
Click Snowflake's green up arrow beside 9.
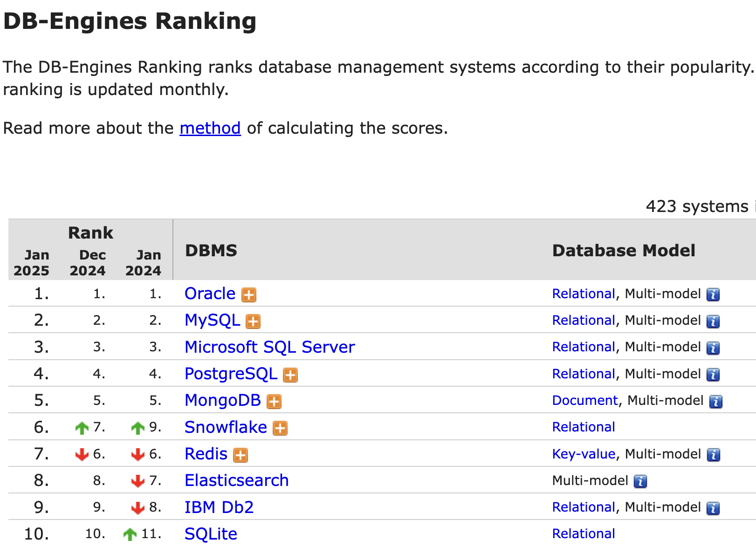point(138,428)
